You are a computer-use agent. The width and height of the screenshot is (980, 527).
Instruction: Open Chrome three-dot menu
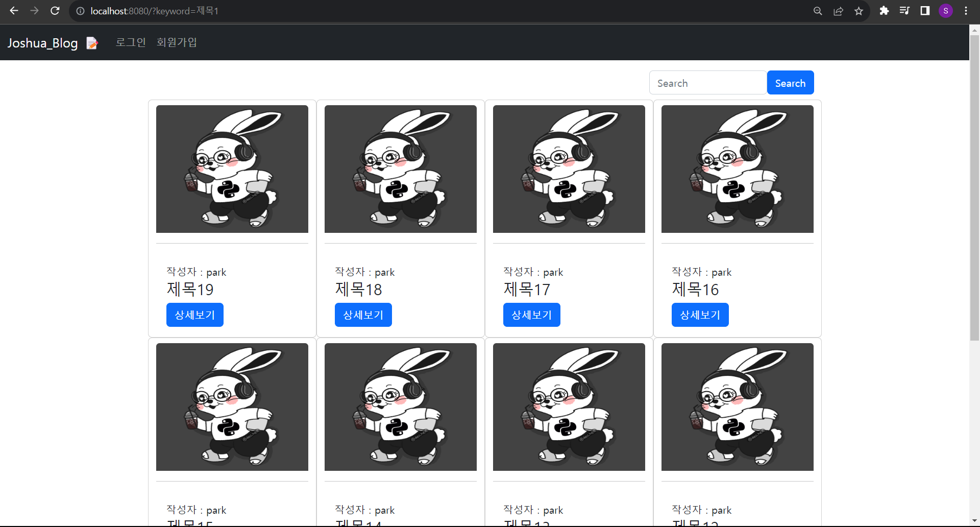pos(966,11)
